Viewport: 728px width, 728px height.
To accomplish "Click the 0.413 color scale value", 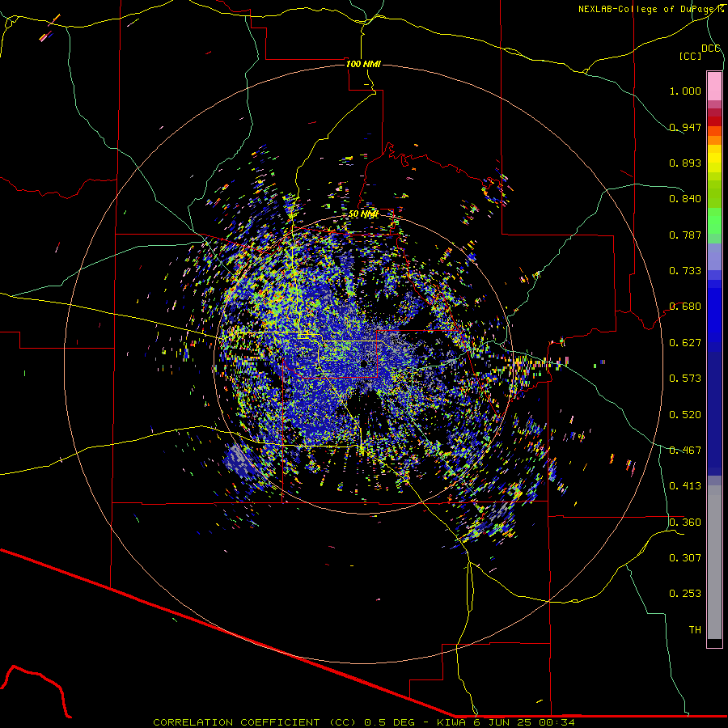I will [x=685, y=486].
